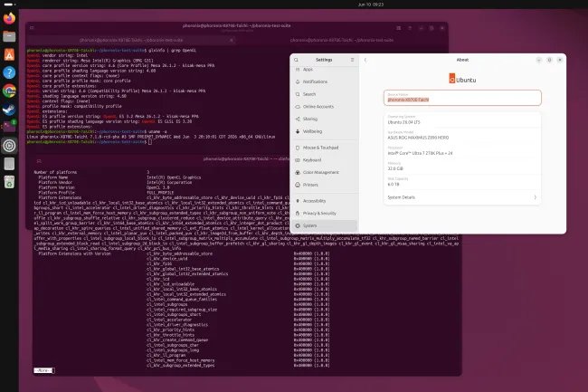This screenshot has width=588, height=392.
Task: Click the glxinfo | grep OpenGL command line
Action: 111,51
